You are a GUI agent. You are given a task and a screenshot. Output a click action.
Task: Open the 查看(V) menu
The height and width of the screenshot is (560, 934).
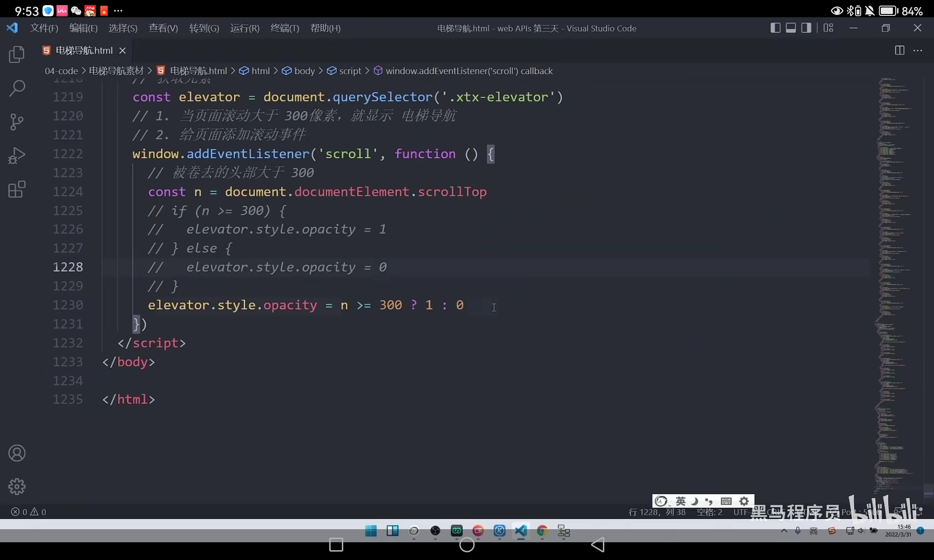(163, 28)
